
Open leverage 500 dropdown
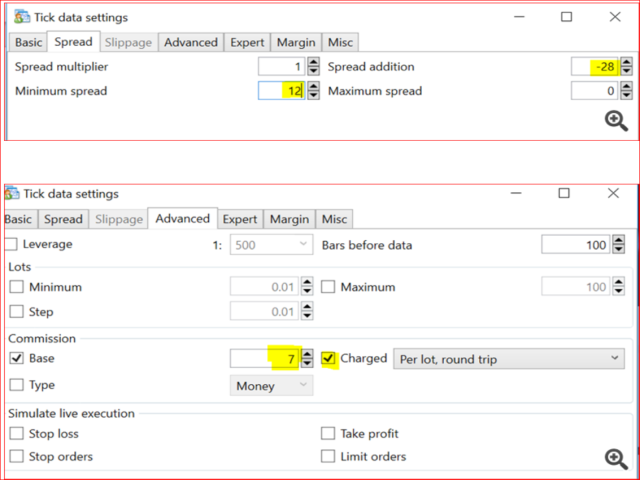click(x=271, y=244)
